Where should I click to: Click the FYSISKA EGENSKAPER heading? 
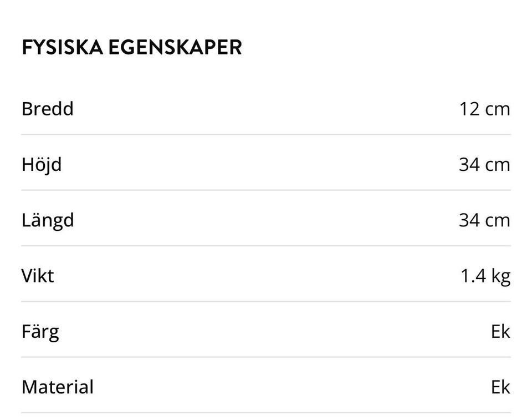click(132, 47)
